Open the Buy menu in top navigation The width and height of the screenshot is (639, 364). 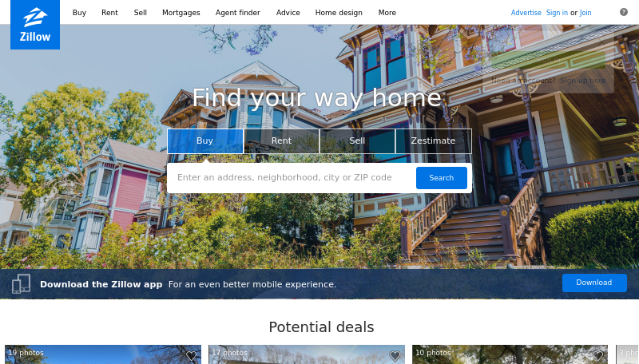click(x=79, y=13)
